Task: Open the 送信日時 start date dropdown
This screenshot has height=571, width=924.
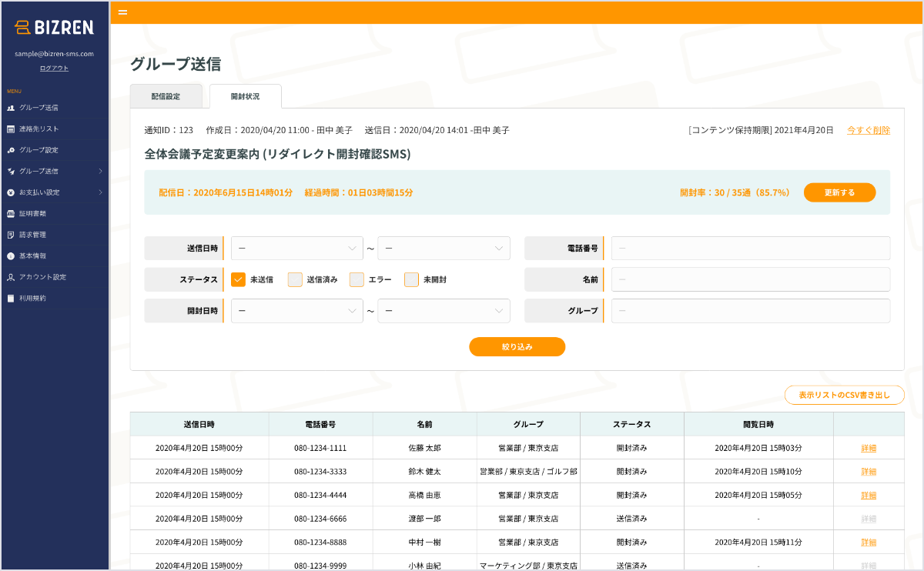Action: [x=296, y=249]
